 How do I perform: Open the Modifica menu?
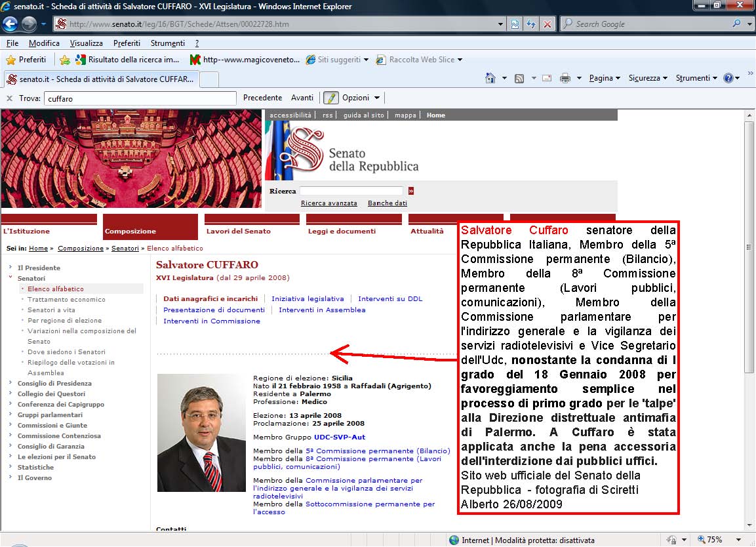point(44,43)
